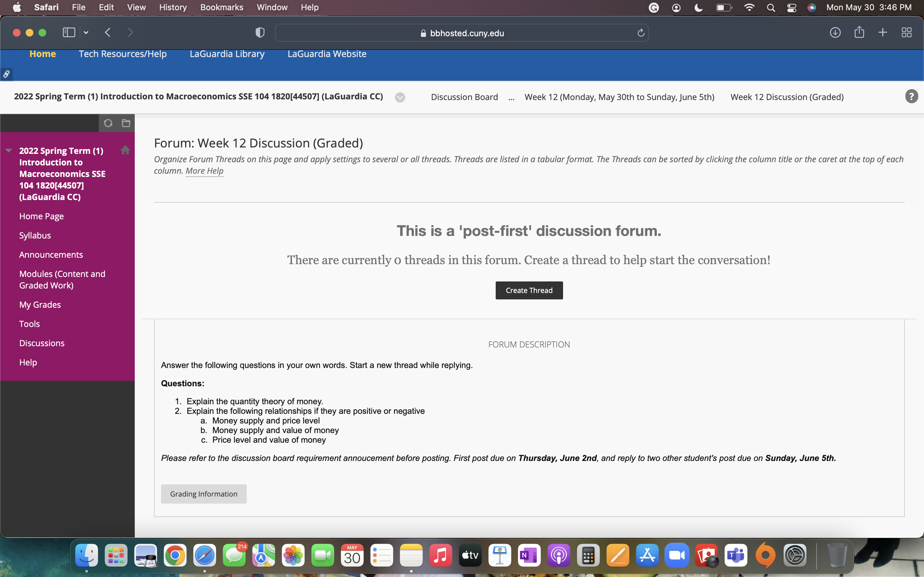The height and width of the screenshot is (577, 924).
Task: Click the back navigation arrow
Action: 108,32
